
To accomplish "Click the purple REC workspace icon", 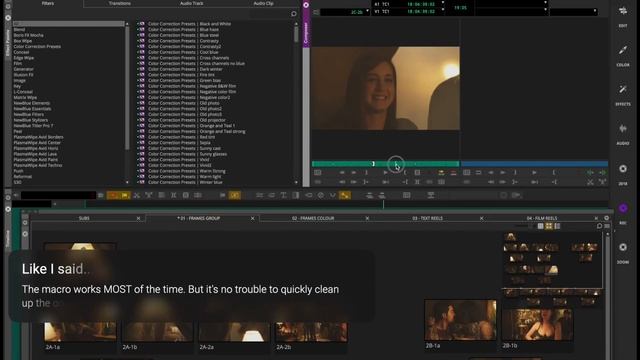I will click(x=623, y=208).
